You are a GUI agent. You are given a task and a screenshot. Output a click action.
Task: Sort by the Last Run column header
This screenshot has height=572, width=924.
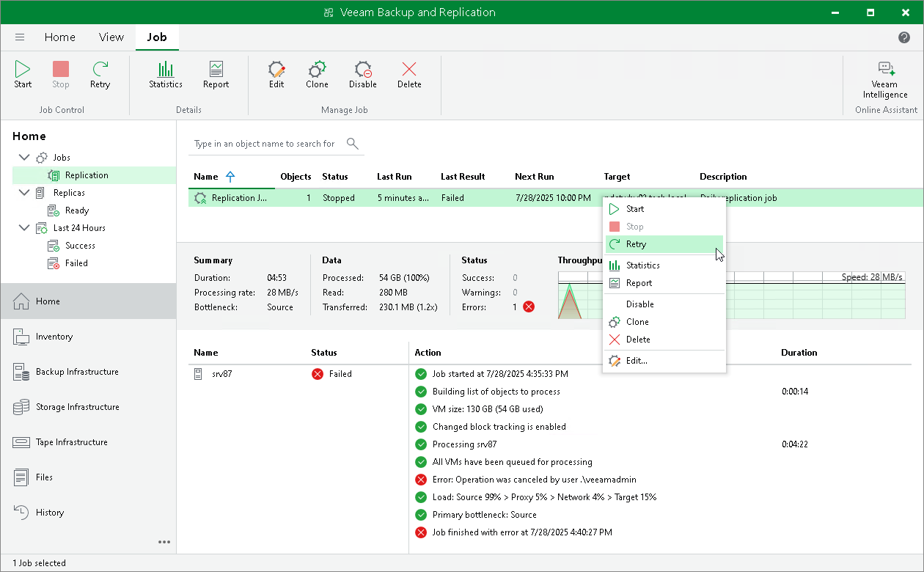pyautogui.click(x=395, y=177)
